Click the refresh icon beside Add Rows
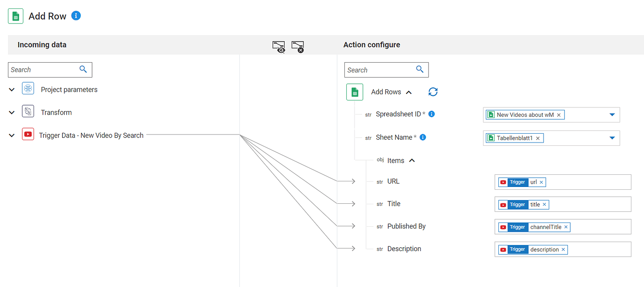The width and height of the screenshot is (644, 287). 433,92
